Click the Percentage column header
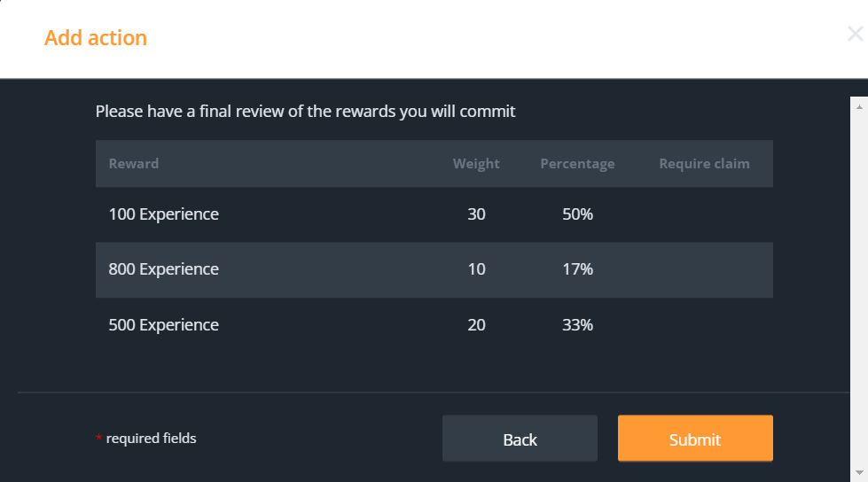The width and height of the screenshot is (868, 482). point(577,164)
